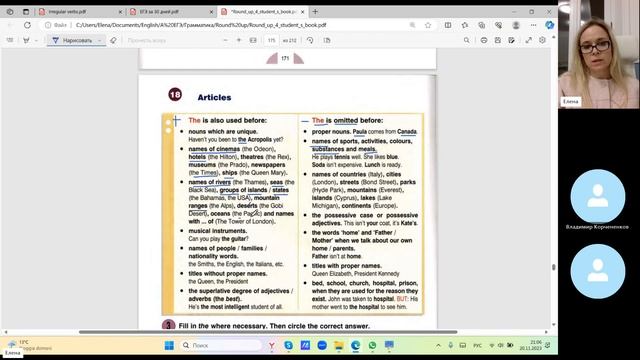This screenshot has height=360, width=640.
Task: Toggle fit to width page view
Action: click(x=253, y=40)
